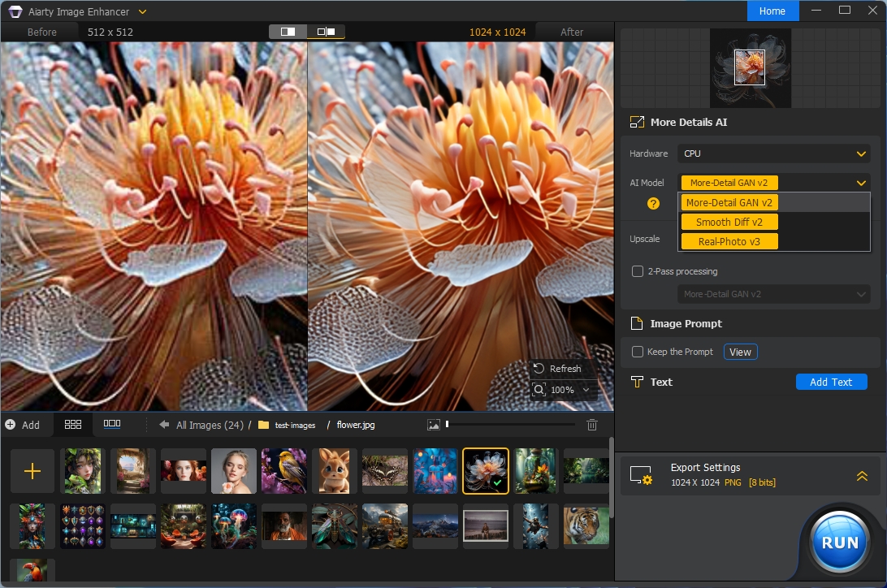Click the Refresh preview button

pos(557,369)
